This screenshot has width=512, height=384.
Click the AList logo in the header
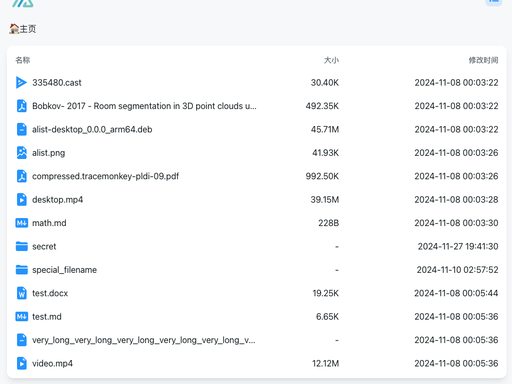(x=23, y=3)
